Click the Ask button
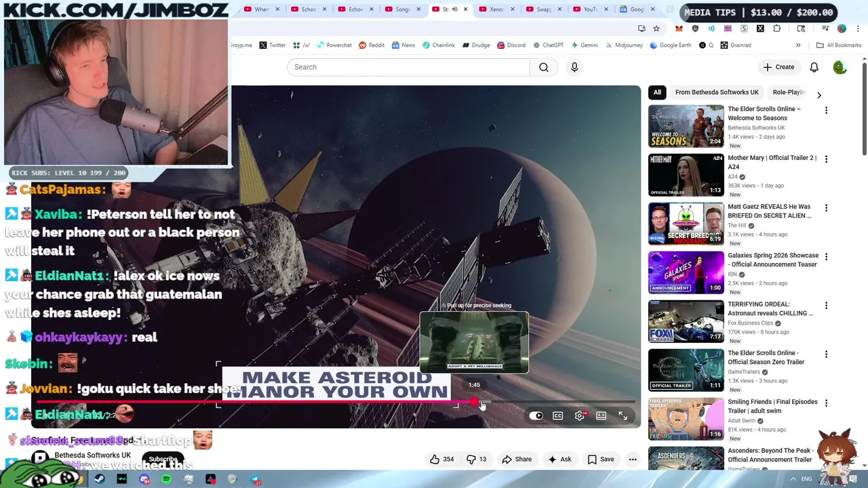868x488 pixels. pos(559,460)
